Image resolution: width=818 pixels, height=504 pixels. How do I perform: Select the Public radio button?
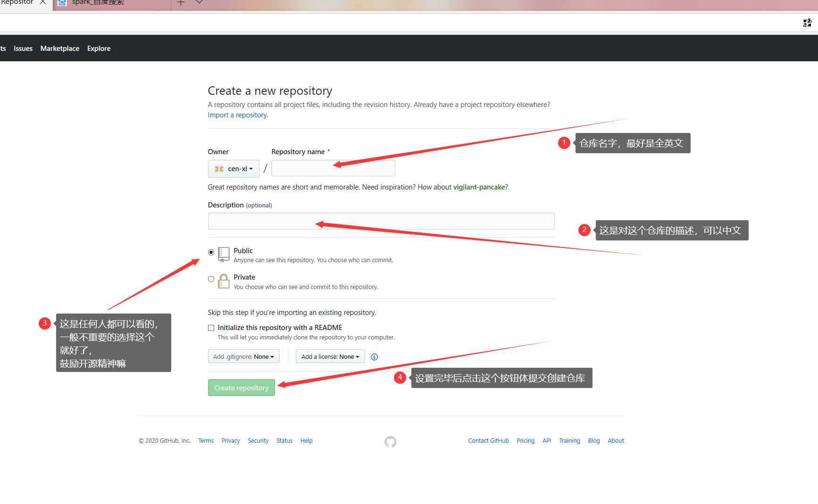pos(211,252)
